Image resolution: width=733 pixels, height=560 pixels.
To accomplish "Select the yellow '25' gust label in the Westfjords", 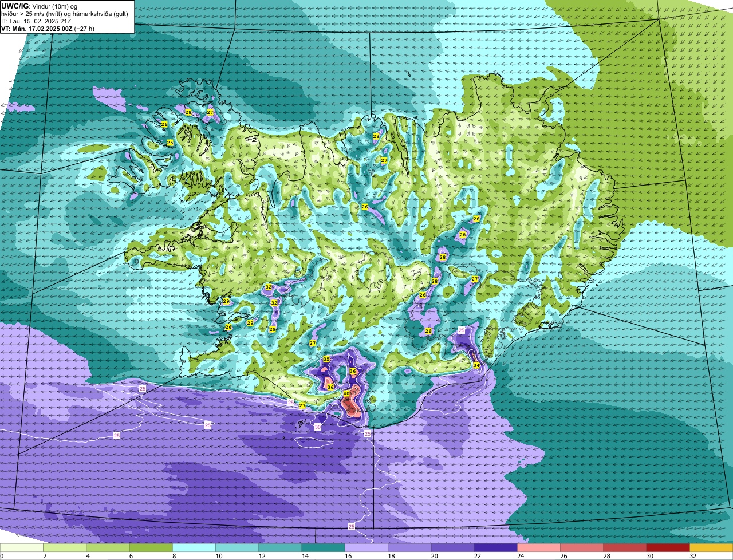I will (170, 142).
